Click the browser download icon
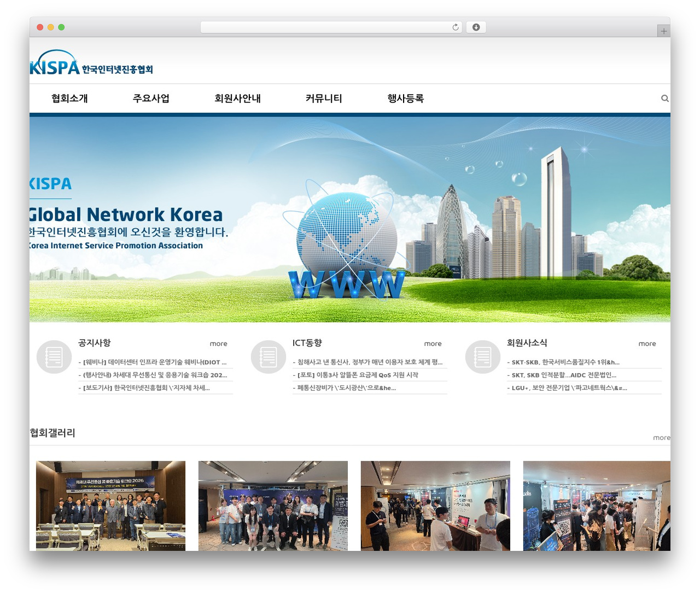The height and width of the screenshot is (593, 700). pyautogui.click(x=476, y=27)
